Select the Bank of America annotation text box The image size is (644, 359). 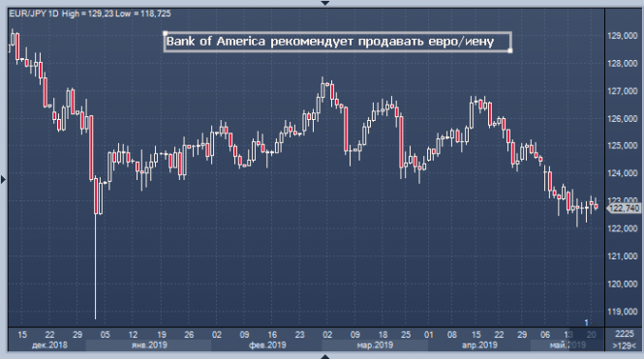click(338, 42)
